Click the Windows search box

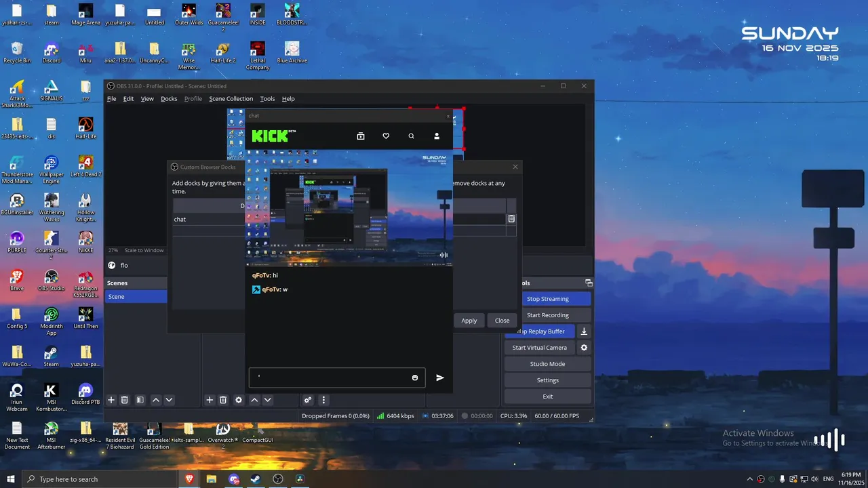click(102, 479)
